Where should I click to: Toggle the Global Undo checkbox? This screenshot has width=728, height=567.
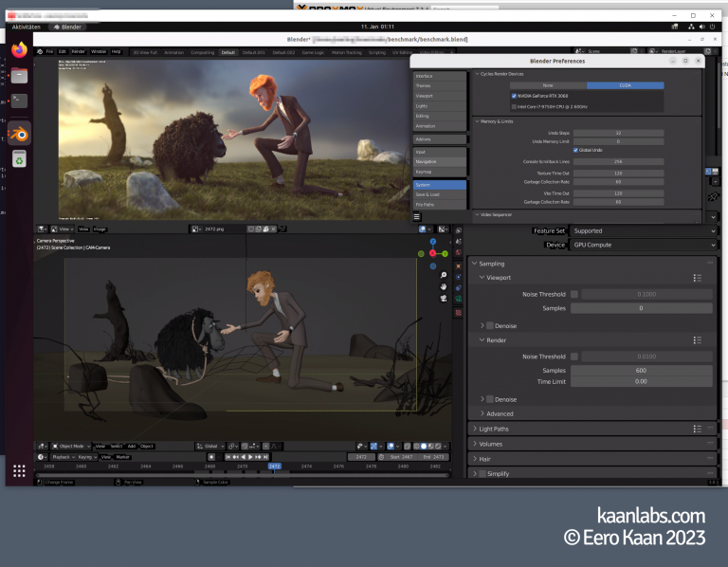click(574, 150)
